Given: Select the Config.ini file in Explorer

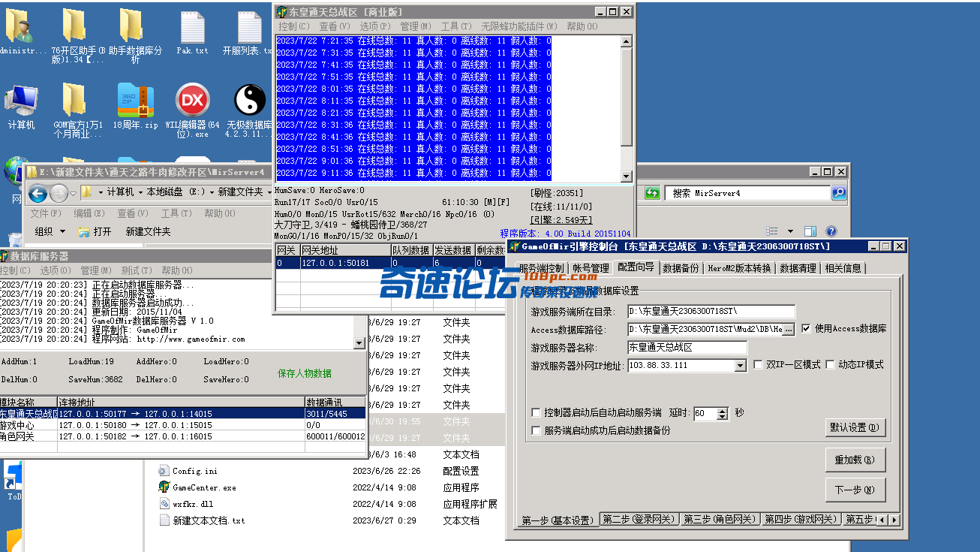Looking at the screenshot, I should click(194, 471).
